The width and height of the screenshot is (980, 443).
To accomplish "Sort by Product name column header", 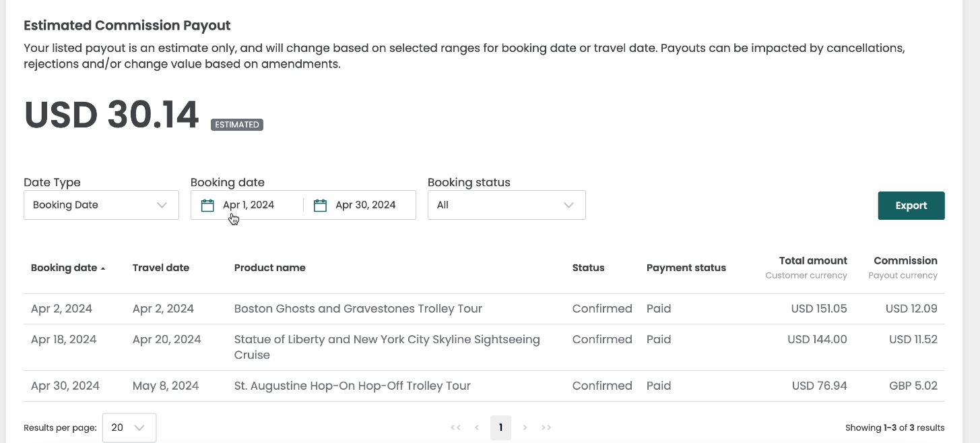I will coord(270,268).
